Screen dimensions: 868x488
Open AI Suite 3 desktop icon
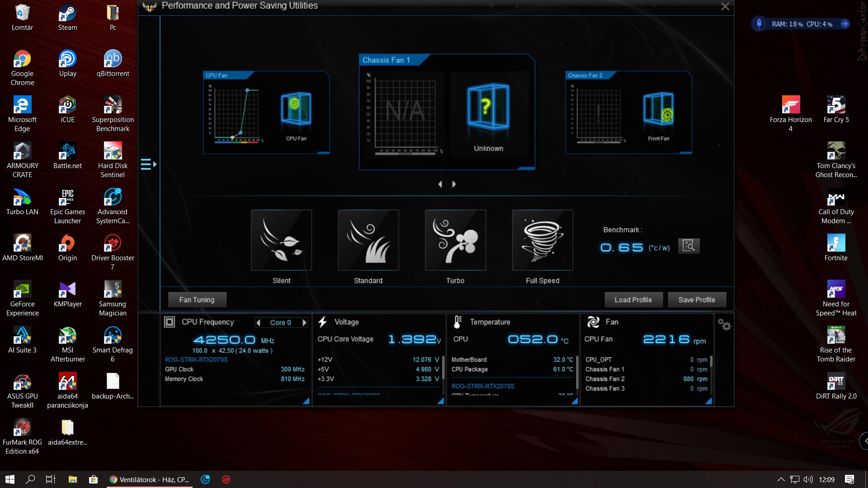pos(22,340)
